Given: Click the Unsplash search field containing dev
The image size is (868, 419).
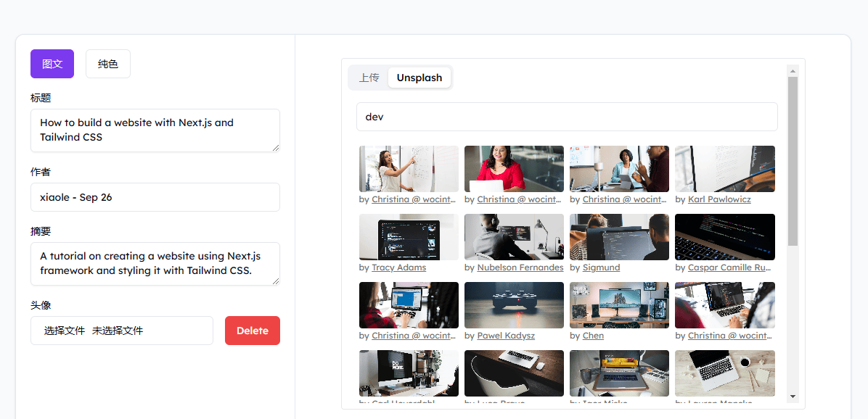Looking at the screenshot, I should (x=566, y=117).
